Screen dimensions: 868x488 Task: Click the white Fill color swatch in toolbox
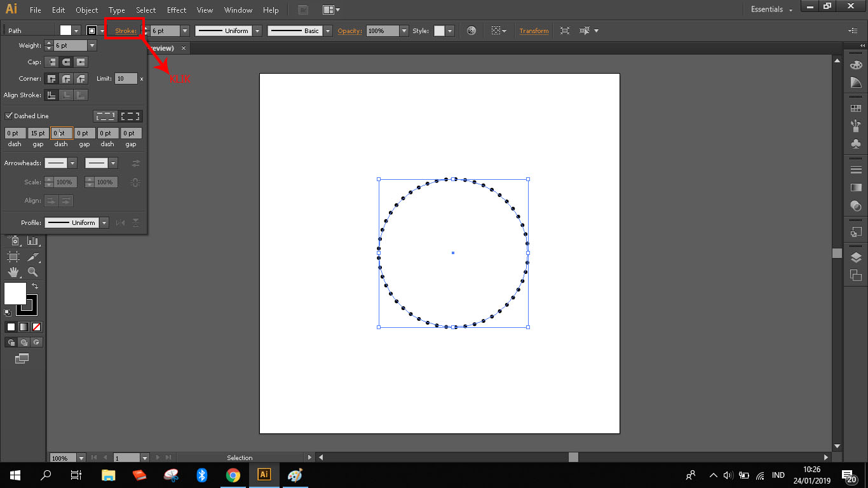(15, 294)
